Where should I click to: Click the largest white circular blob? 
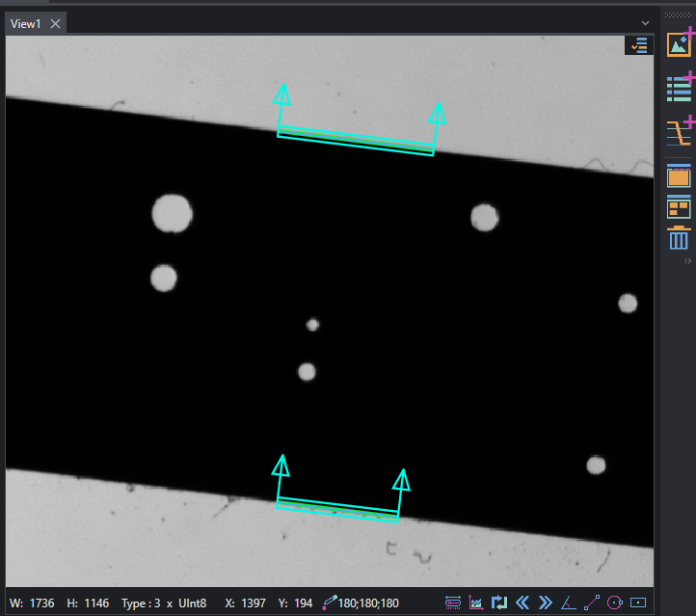point(173,213)
